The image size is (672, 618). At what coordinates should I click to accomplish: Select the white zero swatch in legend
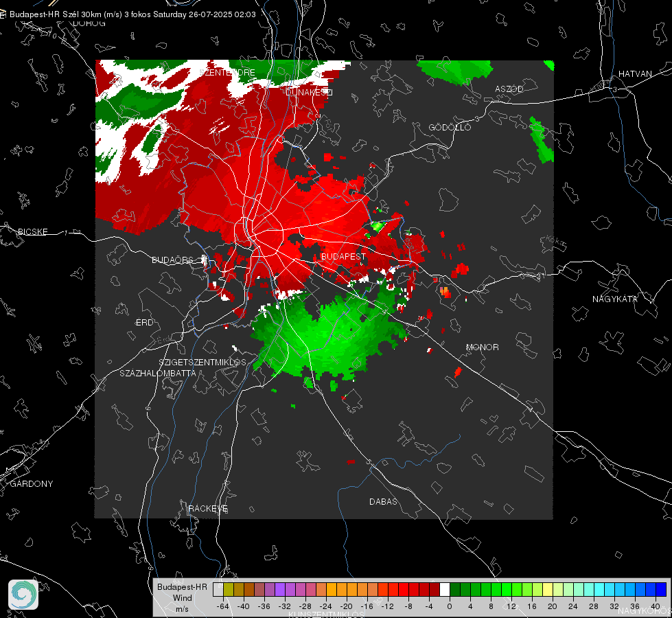(445, 590)
